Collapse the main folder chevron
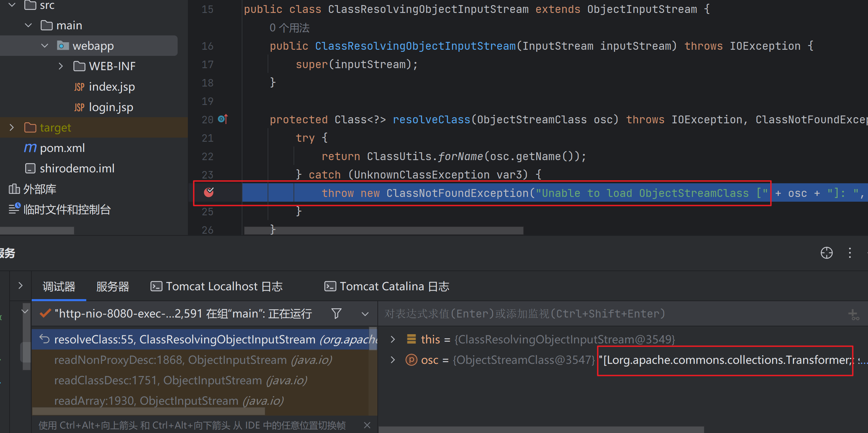Viewport: 868px width, 433px height. click(x=29, y=25)
